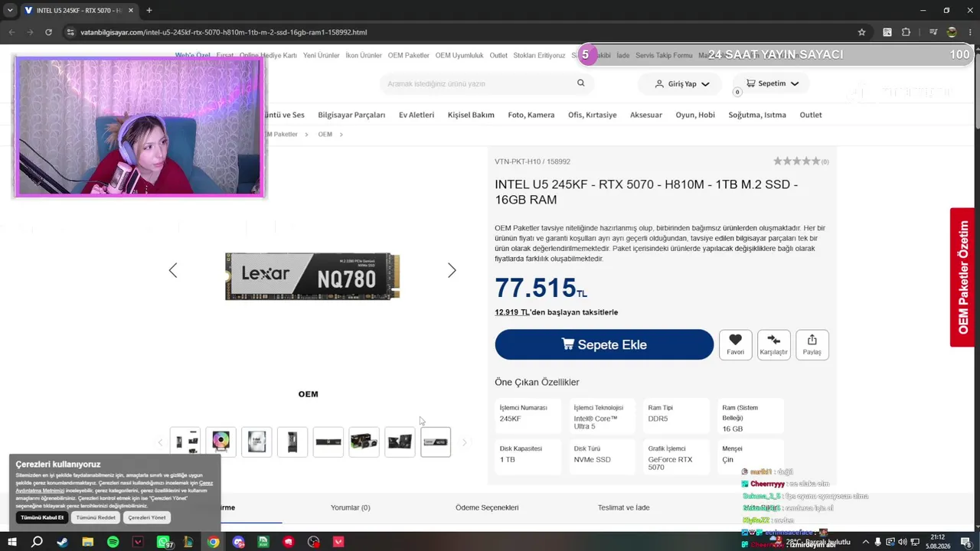
Task: Open the tab search dropdown in Chrome
Action: 11,11
